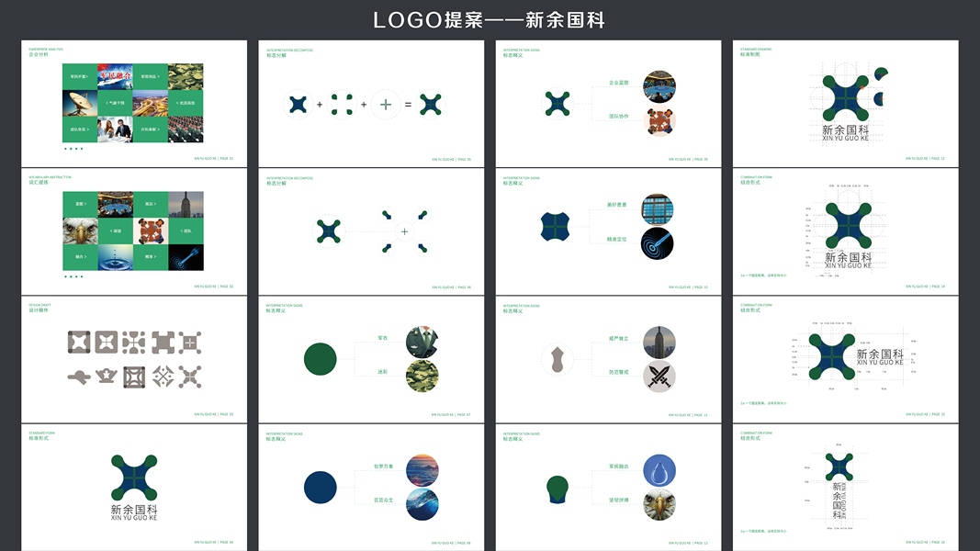The height and width of the screenshot is (551, 980).
Task: Select the circular water drop image
Action: [x=659, y=470]
